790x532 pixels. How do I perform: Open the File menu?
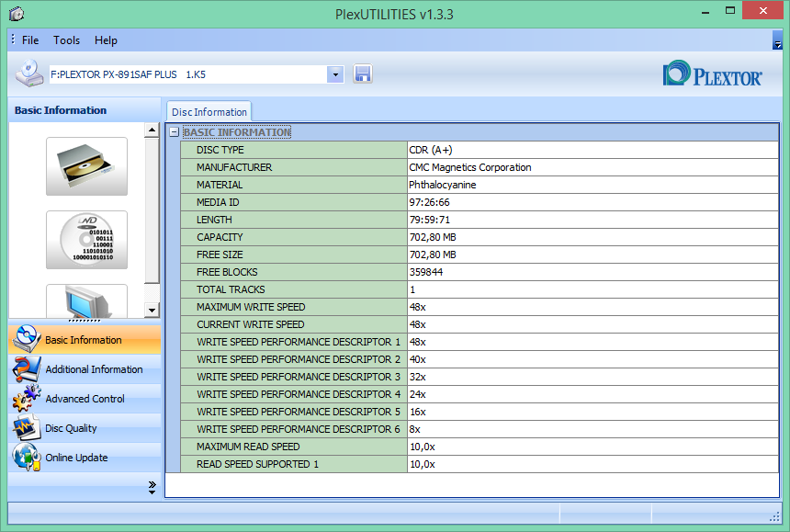(30, 40)
